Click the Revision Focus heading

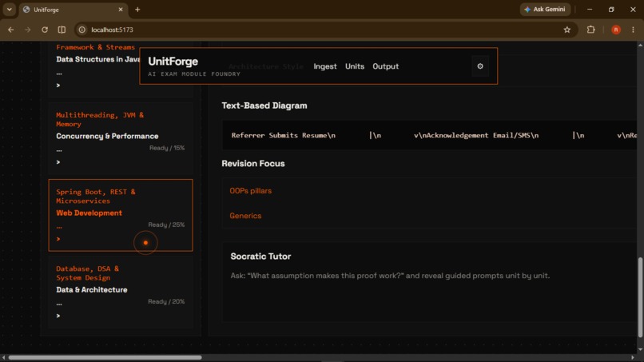[253, 164]
